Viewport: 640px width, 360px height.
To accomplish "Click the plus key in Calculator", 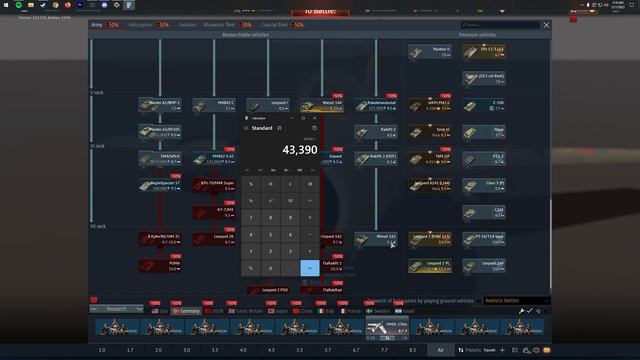I will (x=310, y=251).
